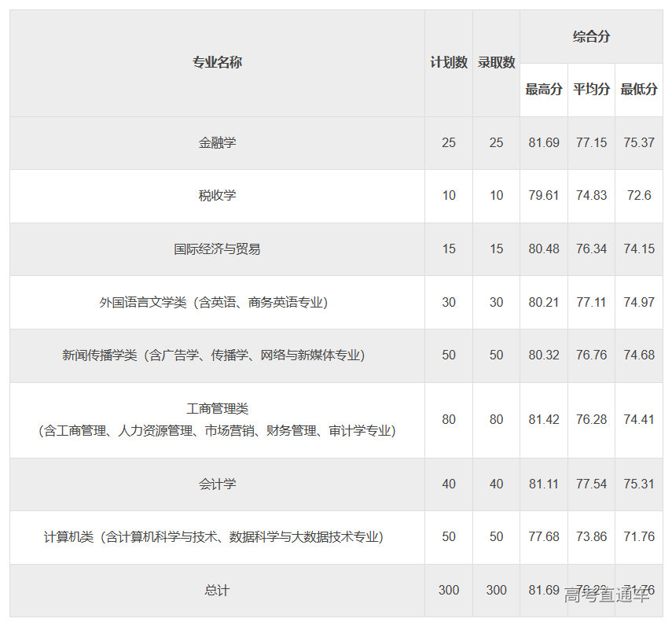Image resolution: width=672 pixels, height=626 pixels.
Task: Select the 国际经济与贸易 major cell
Action: (217, 249)
